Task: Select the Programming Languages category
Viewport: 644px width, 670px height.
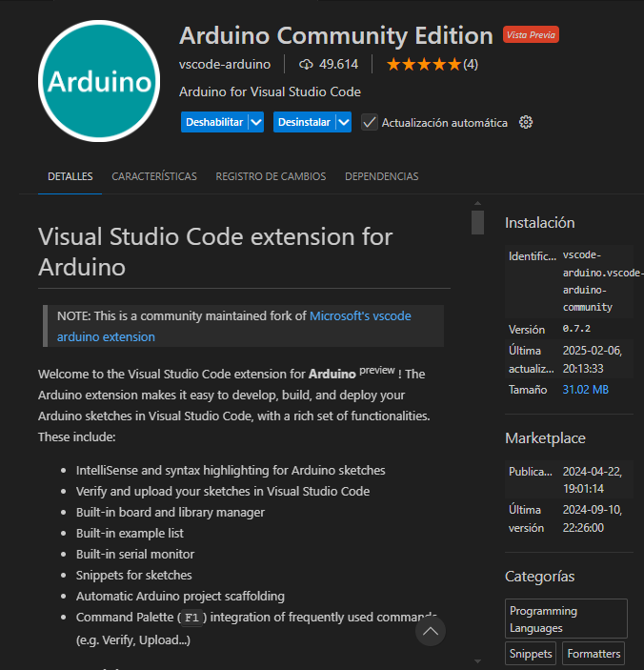Action: coord(566,619)
